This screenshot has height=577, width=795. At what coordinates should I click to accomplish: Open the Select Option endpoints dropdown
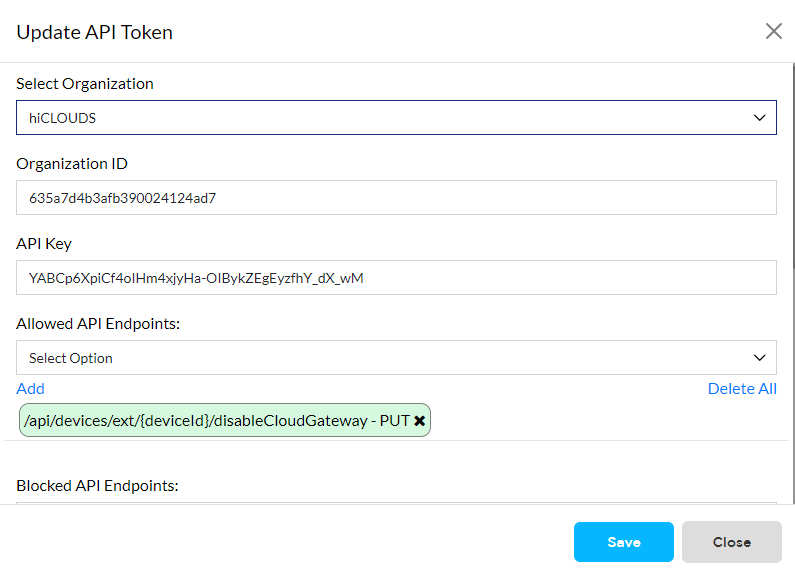point(396,358)
